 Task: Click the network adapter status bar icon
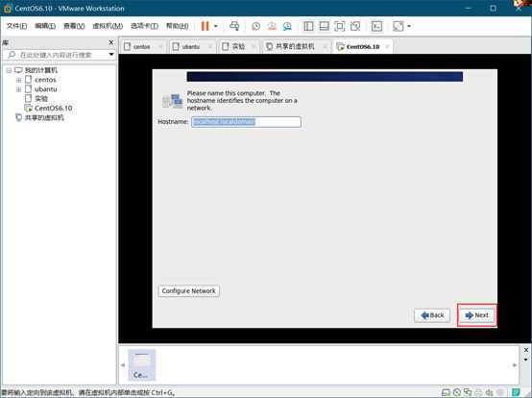468,393
